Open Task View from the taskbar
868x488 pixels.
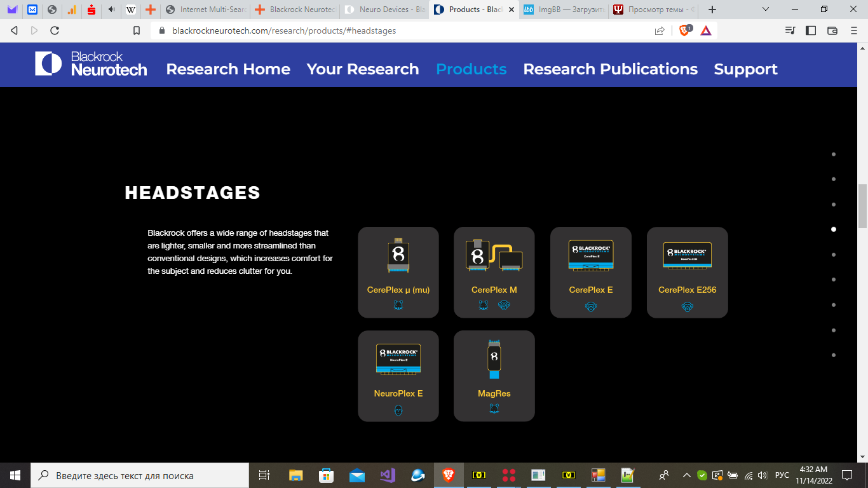coord(265,475)
